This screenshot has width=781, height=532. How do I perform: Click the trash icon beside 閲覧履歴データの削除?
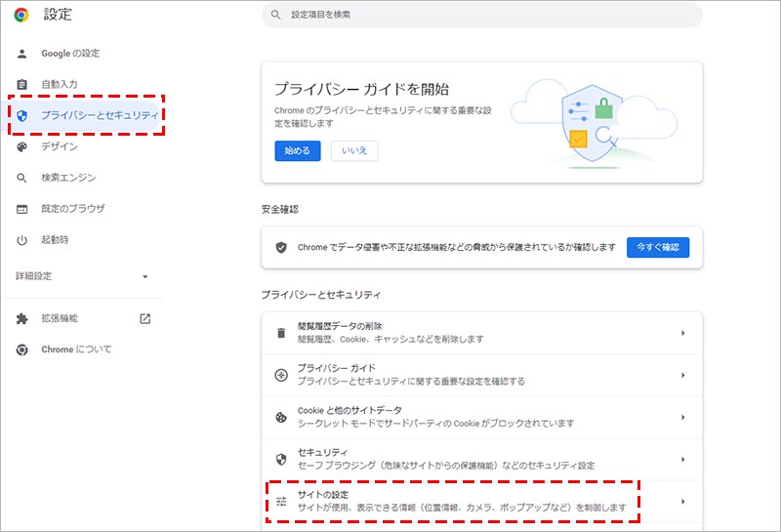click(281, 333)
